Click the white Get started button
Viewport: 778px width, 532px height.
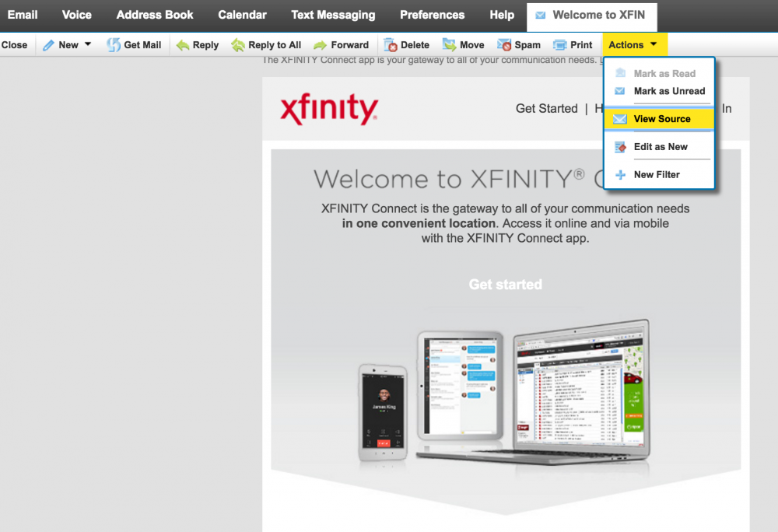point(506,285)
